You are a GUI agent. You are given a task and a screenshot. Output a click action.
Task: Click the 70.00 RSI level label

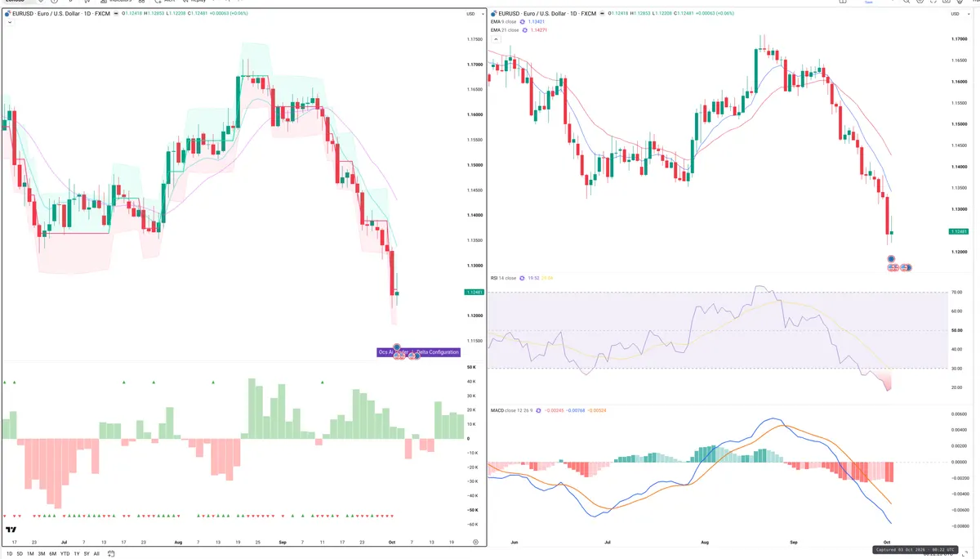coord(958,292)
